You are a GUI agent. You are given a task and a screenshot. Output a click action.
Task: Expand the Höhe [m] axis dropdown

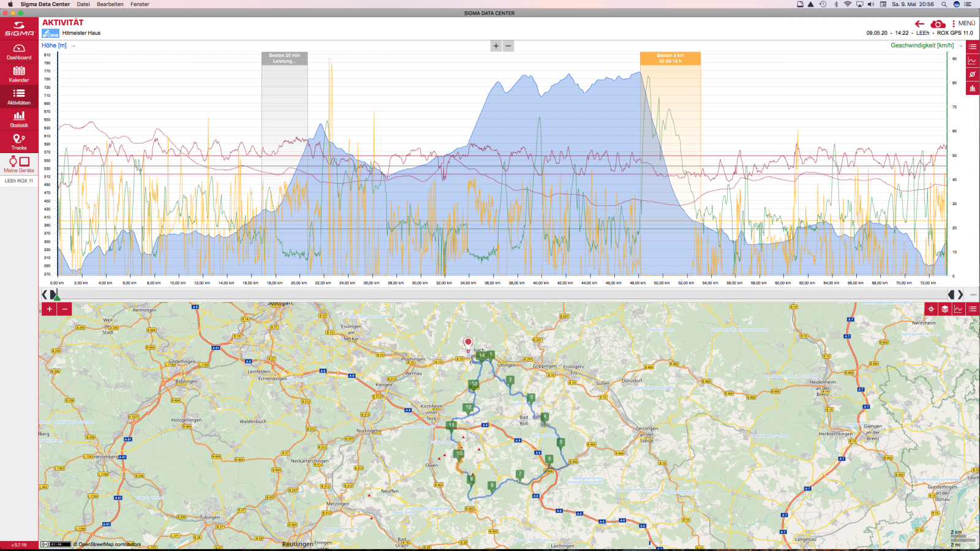coord(73,46)
